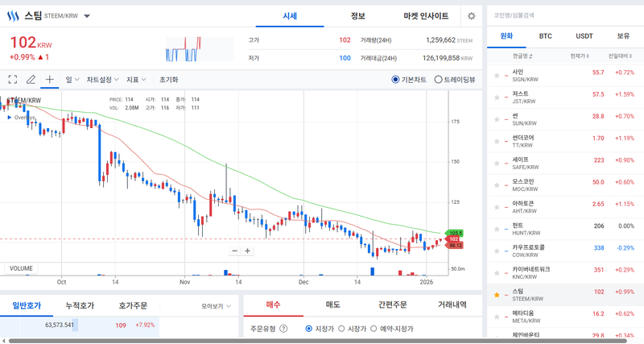Switch to the 정보 tab

click(x=358, y=16)
